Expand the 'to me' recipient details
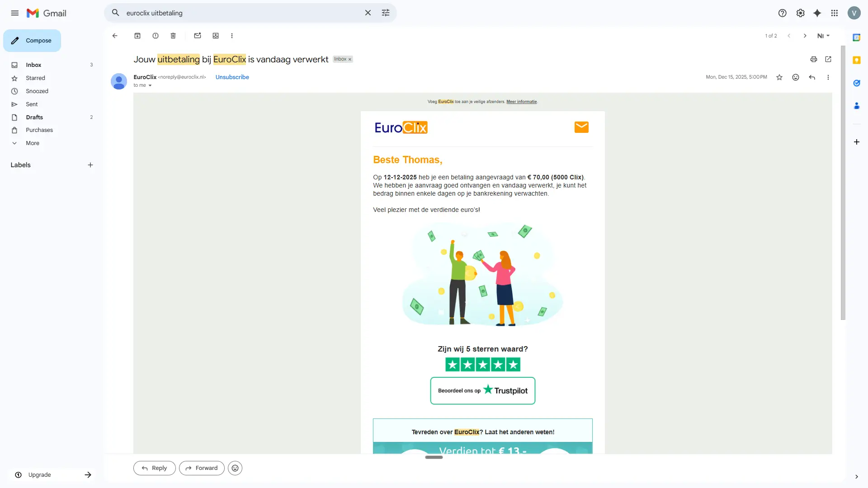The height and width of the screenshot is (488, 868). pos(150,85)
